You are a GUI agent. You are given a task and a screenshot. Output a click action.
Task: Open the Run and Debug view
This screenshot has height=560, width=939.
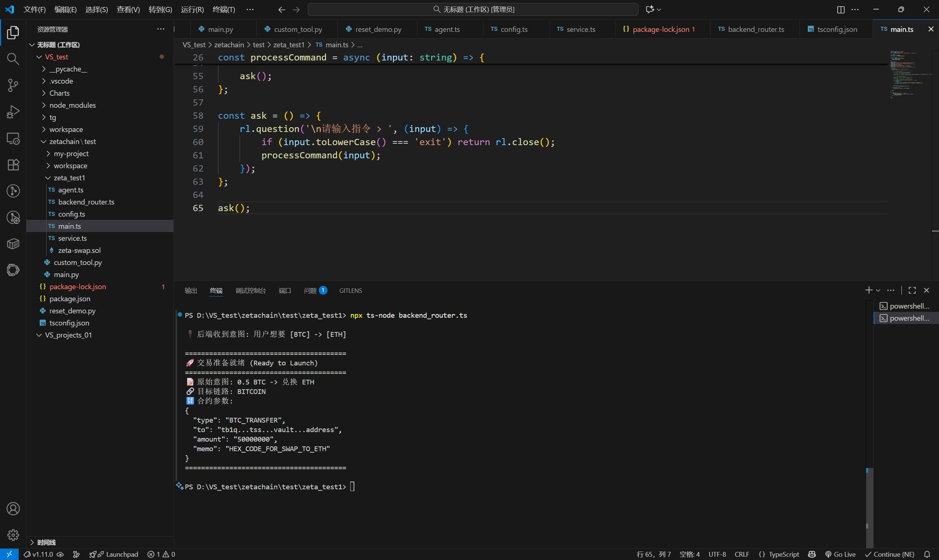coord(13,112)
